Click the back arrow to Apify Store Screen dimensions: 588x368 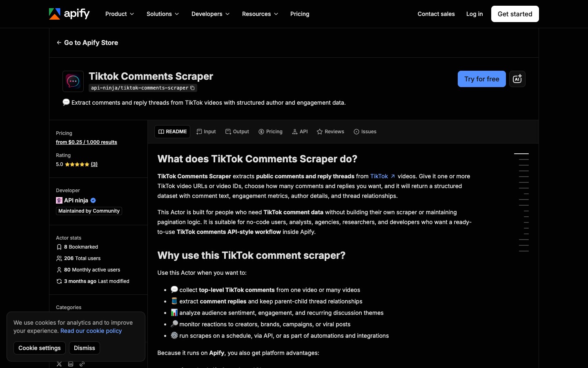click(59, 43)
